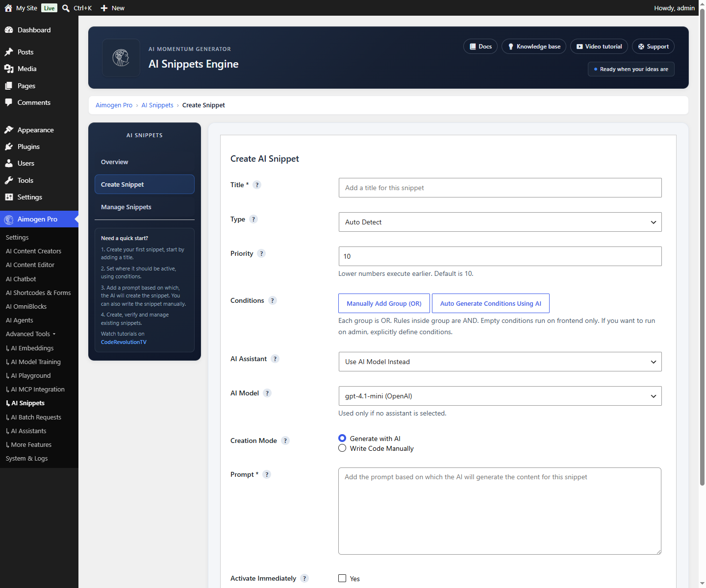
Task: Follow the CodeRevolutionTV link
Action: pos(124,342)
